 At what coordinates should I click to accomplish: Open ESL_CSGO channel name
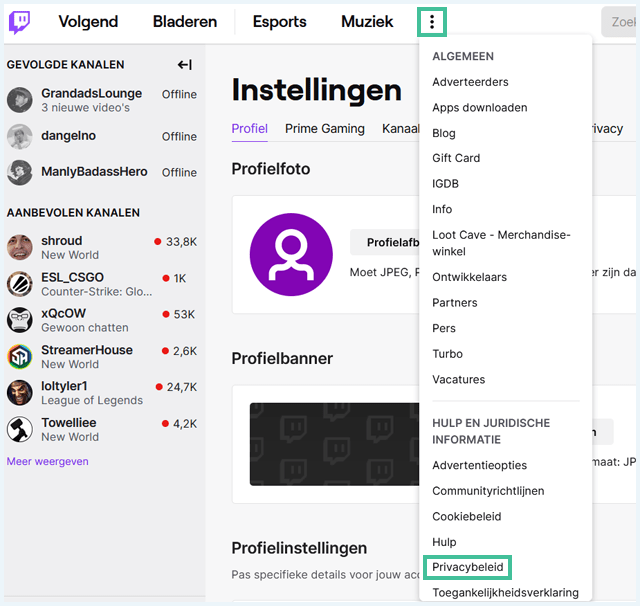click(72, 277)
